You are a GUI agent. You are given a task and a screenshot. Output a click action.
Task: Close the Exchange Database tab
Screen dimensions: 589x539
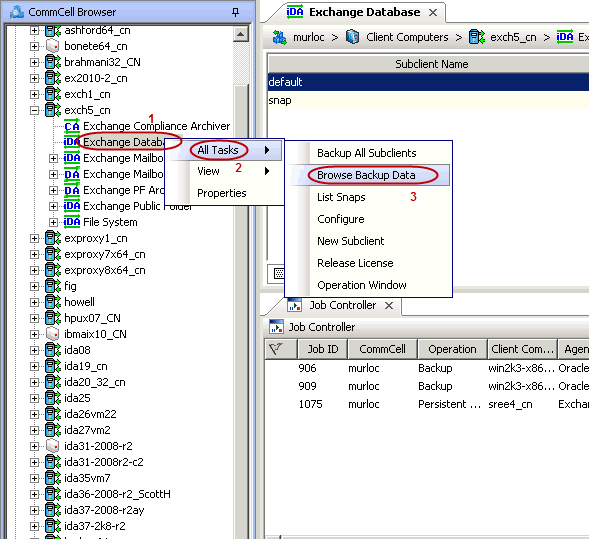click(433, 13)
